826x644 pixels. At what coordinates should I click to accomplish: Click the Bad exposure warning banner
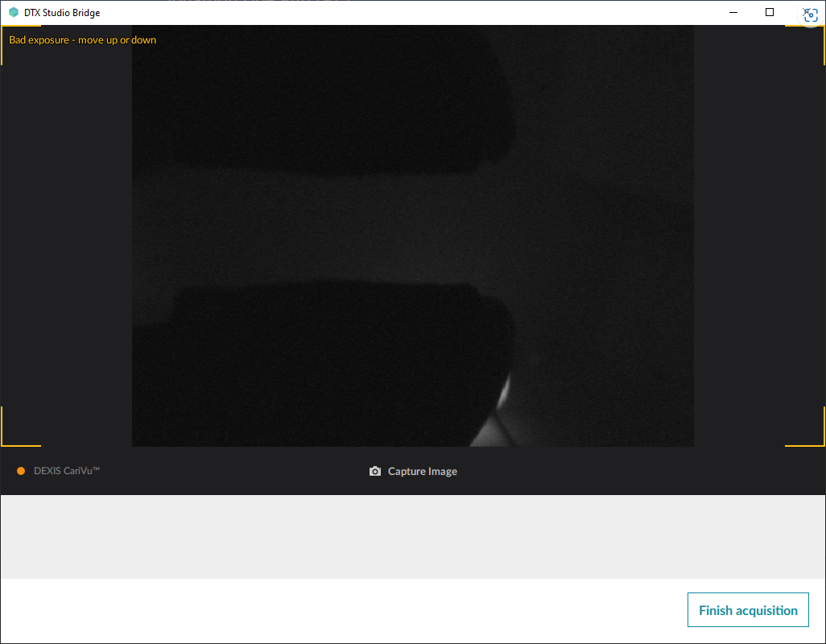coord(81,39)
